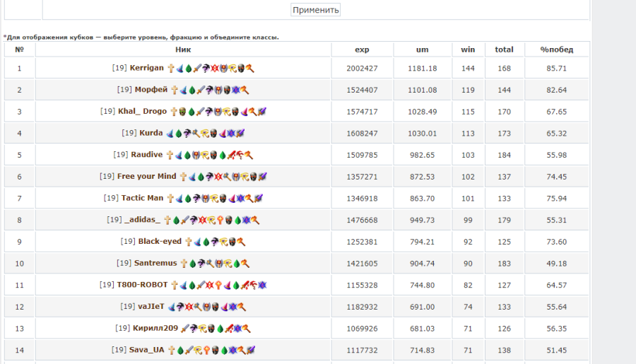Open the Kurda player link
The height and width of the screenshot is (364, 636).
point(151,133)
